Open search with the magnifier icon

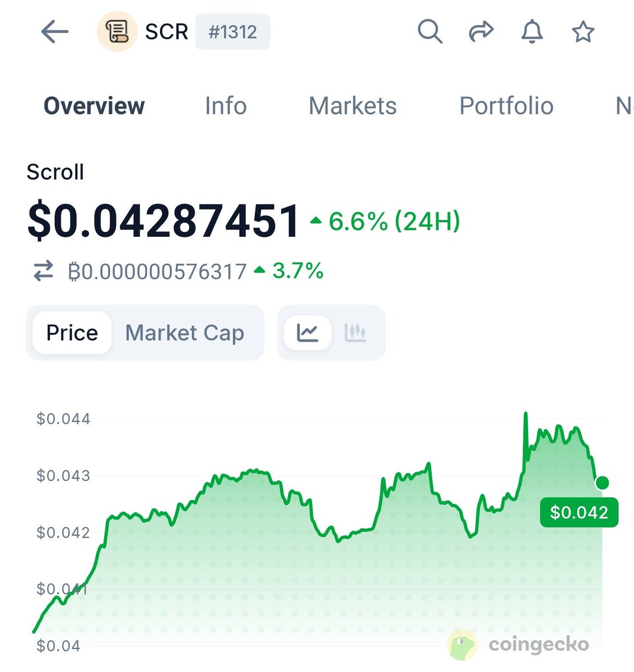tap(430, 31)
